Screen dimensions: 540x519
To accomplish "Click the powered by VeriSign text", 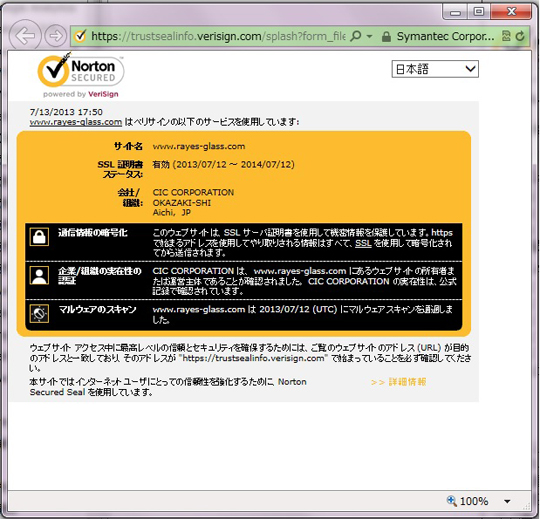I will (81, 94).
